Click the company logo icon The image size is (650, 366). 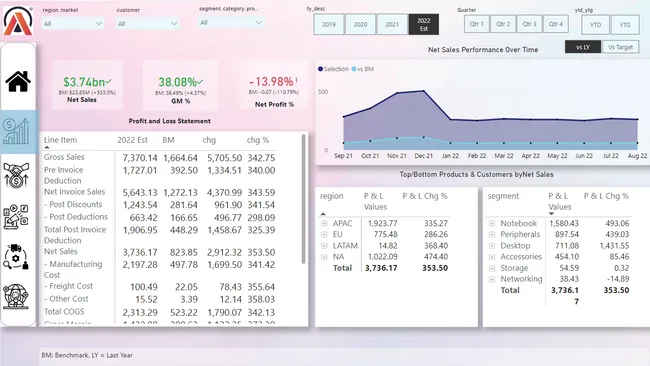pyautogui.click(x=18, y=21)
